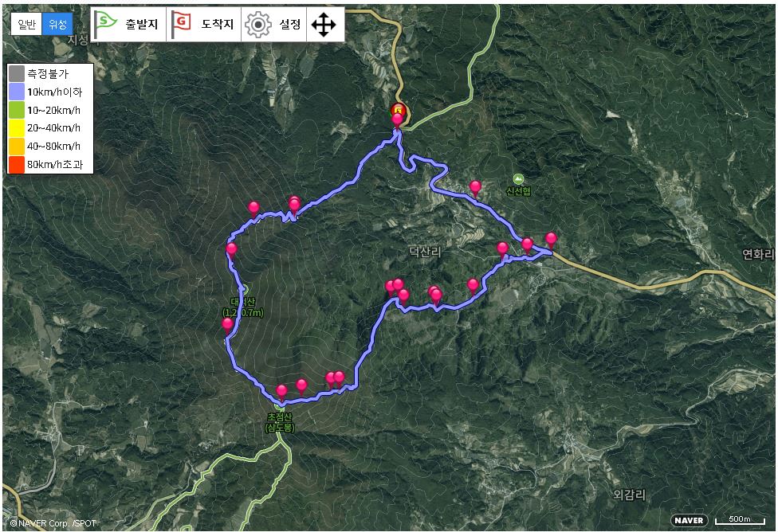Open settings via the gear icon (설정)

pyautogui.click(x=258, y=25)
